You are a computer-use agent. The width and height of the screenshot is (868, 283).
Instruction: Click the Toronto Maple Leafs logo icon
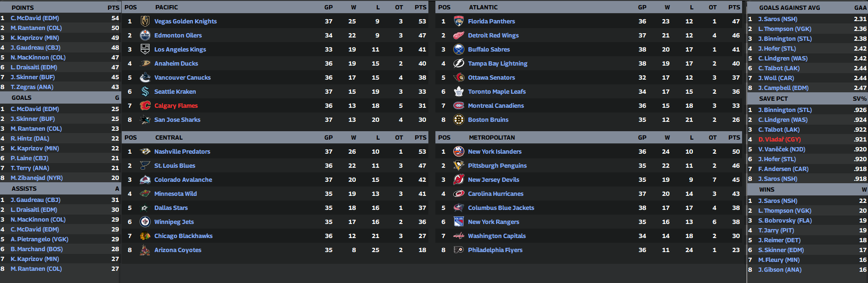point(459,91)
